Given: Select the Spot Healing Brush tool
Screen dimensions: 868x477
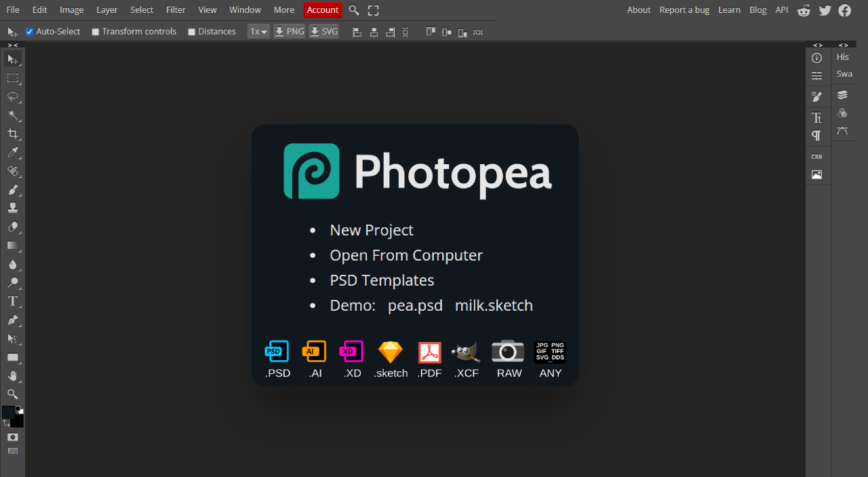Looking at the screenshot, I should 12,171.
